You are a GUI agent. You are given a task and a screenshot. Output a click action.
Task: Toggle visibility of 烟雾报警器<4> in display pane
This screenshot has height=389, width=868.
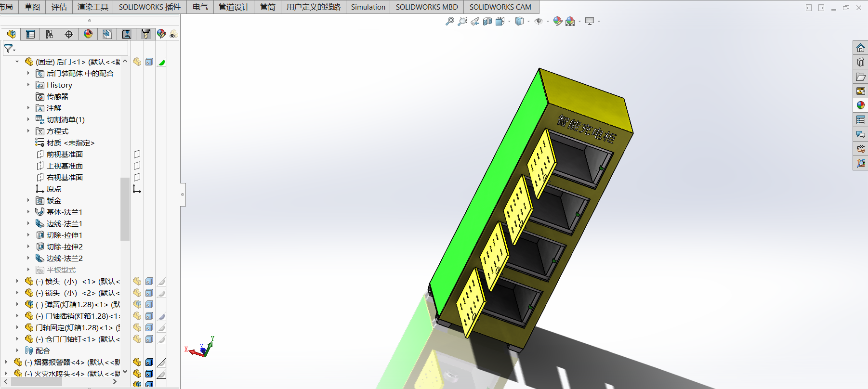[x=137, y=362]
